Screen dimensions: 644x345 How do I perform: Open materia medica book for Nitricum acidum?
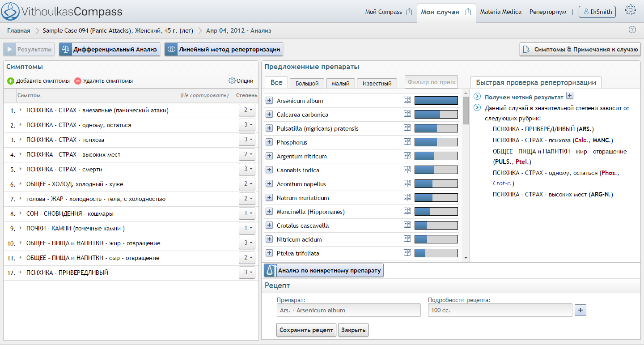click(407, 239)
